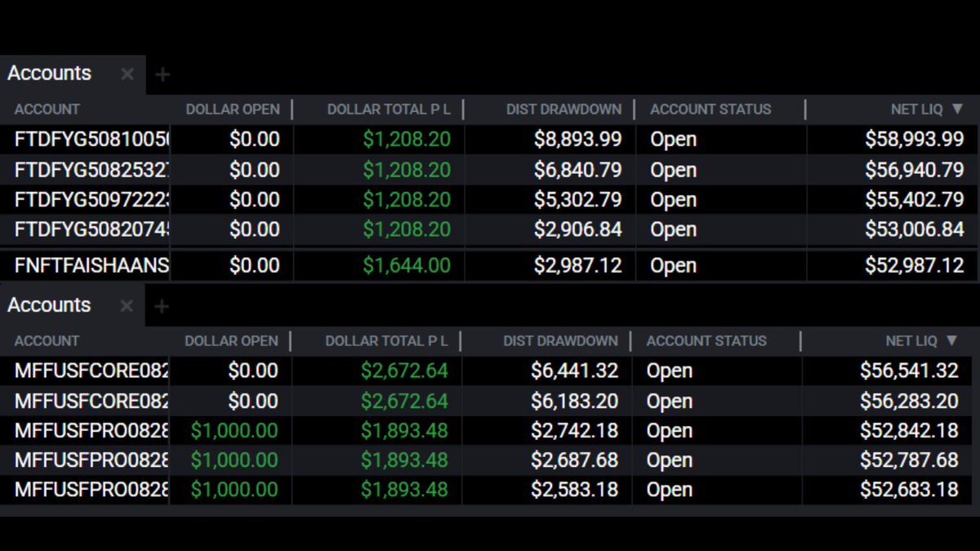This screenshot has width=980, height=551.
Task: Click the $56,283.20 net liq value
Action: [x=909, y=402]
